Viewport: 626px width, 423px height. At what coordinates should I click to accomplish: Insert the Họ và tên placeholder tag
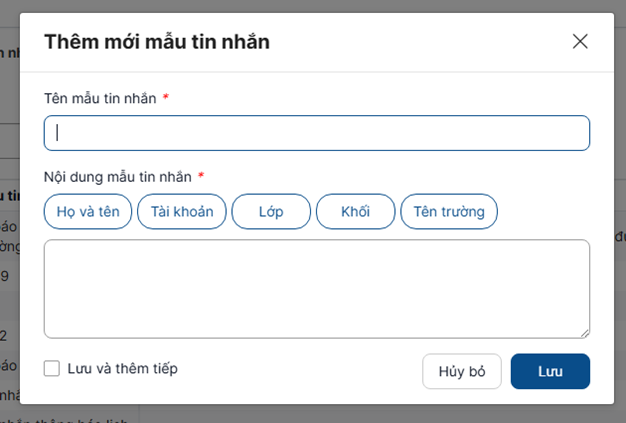(x=88, y=212)
